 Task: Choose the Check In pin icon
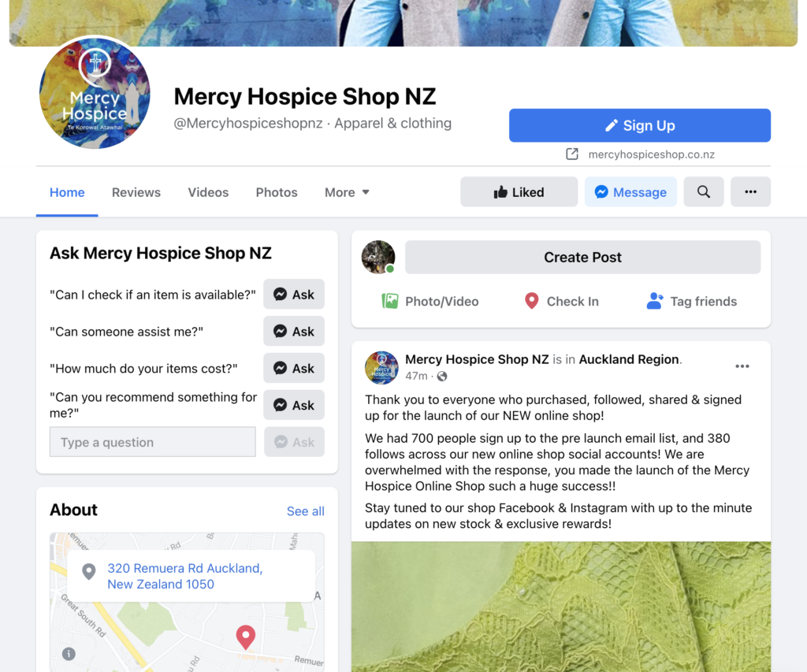point(532,301)
